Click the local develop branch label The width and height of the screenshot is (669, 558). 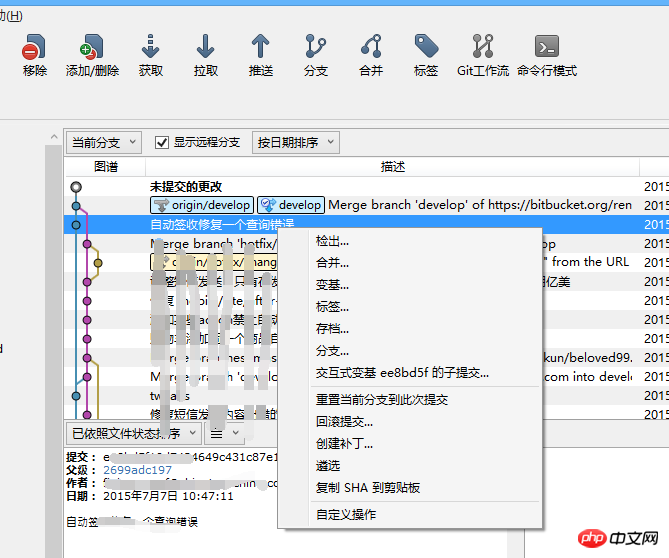coord(291,205)
